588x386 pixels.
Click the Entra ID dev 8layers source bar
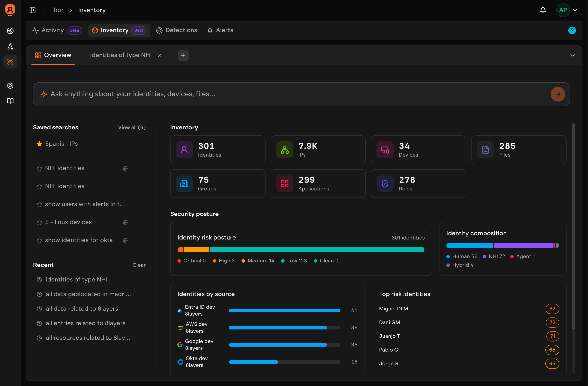(285, 311)
